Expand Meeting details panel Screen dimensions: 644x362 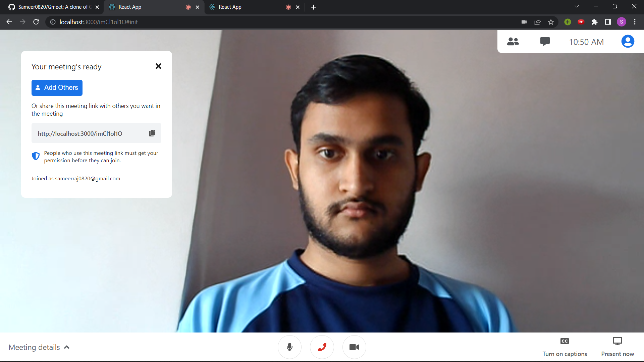click(39, 347)
